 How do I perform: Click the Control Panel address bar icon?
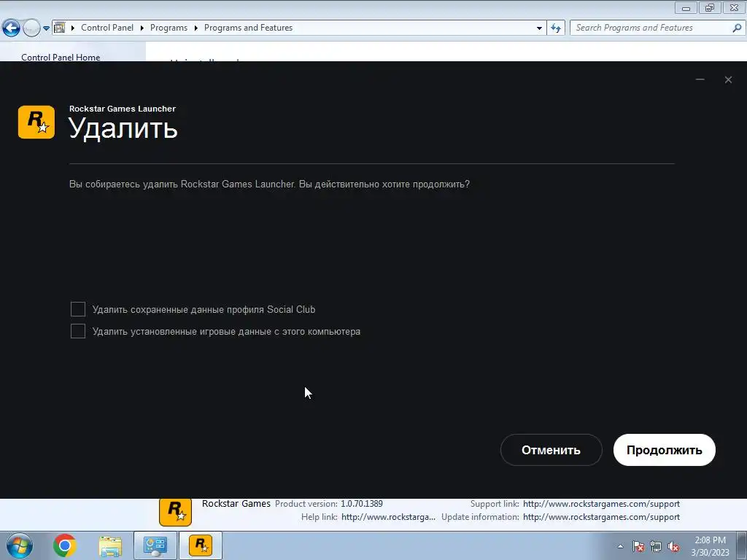pos(60,28)
